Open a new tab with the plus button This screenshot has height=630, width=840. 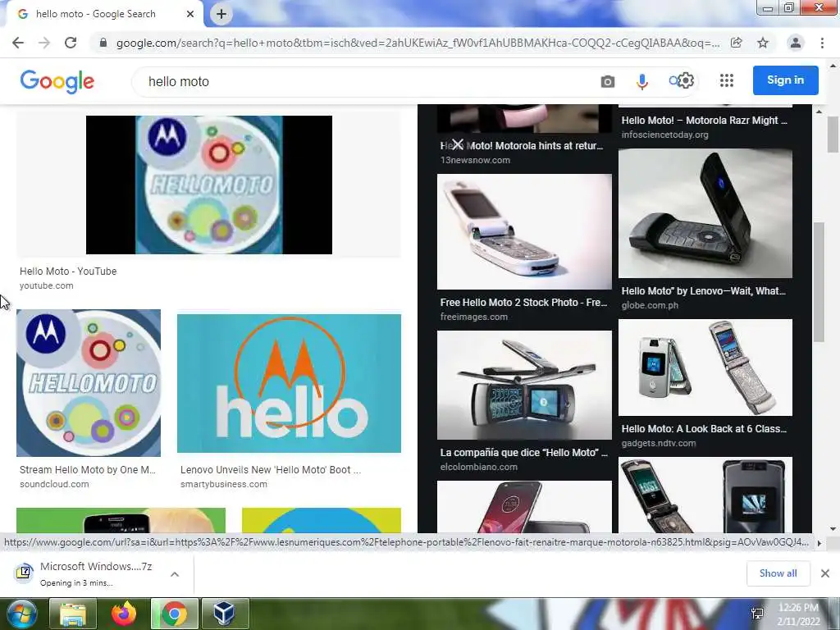click(221, 14)
